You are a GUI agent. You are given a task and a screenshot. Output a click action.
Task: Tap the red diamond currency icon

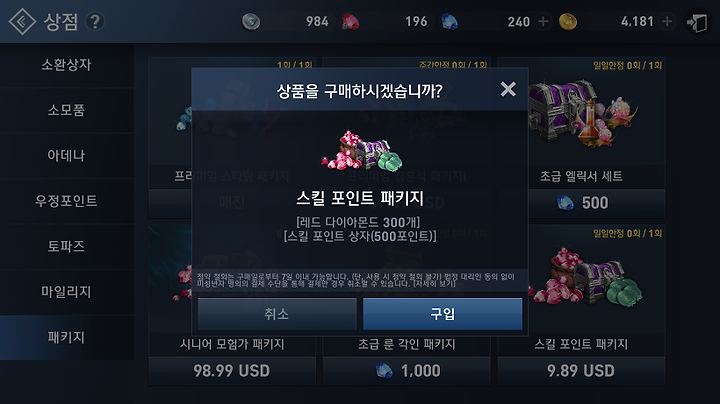(350, 22)
